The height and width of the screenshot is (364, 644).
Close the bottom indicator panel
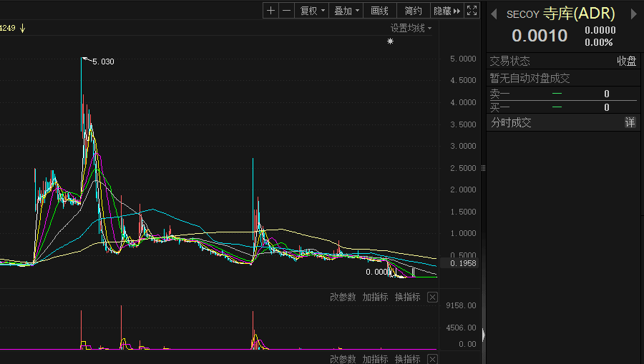click(x=432, y=359)
